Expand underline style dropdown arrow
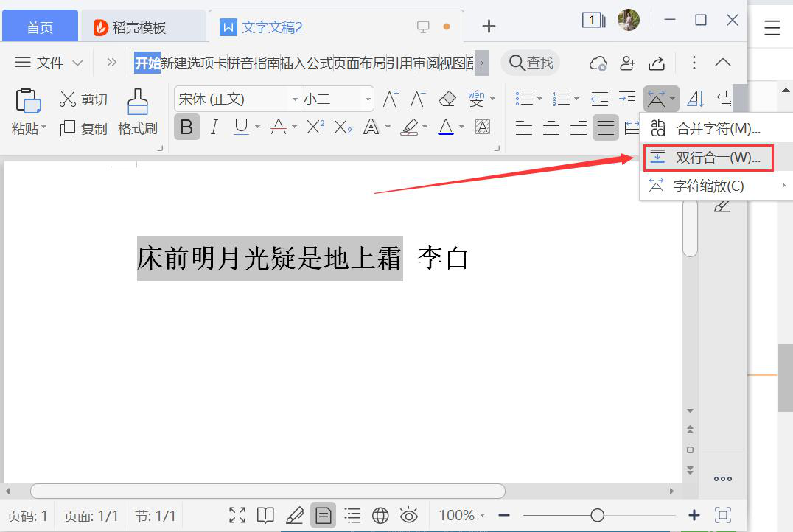This screenshot has width=793, height=532. pos(257,127)
